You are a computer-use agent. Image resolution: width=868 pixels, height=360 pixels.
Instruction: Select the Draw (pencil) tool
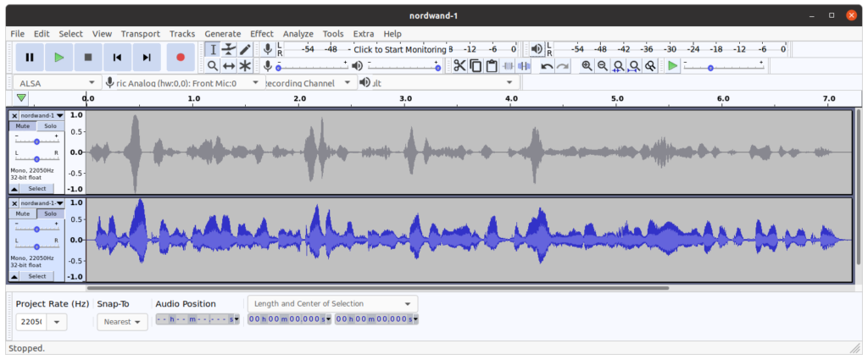[x=245, y=50]
